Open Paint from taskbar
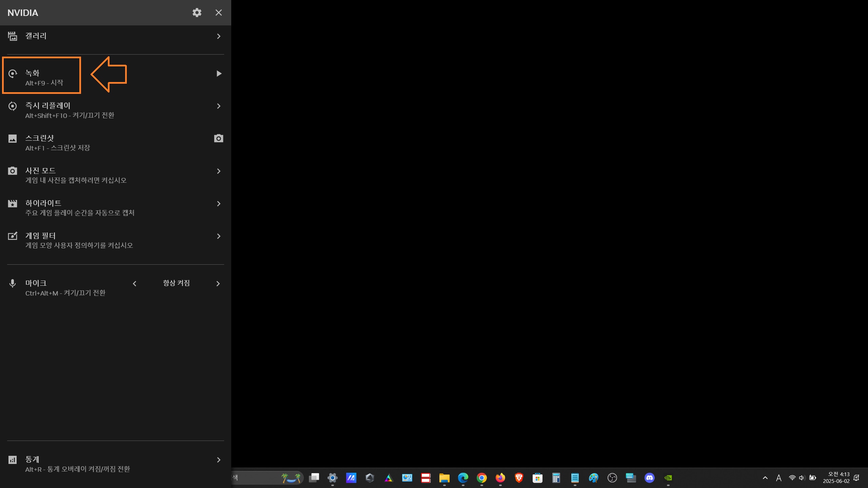This screenshot has height=488, width=868. coord(594,478)
